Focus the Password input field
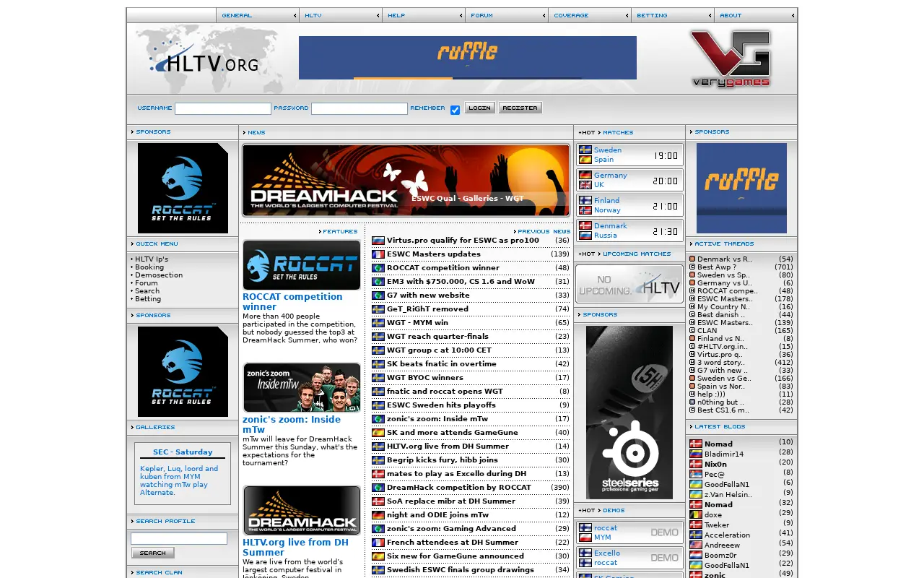The width and height of the screenshot is (924, 578). (359, 108)
